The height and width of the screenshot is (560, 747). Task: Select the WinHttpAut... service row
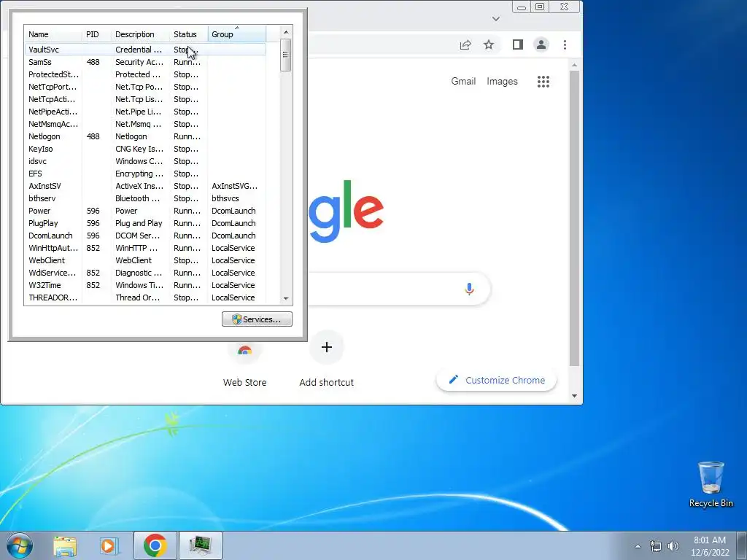tap(145, 248)
